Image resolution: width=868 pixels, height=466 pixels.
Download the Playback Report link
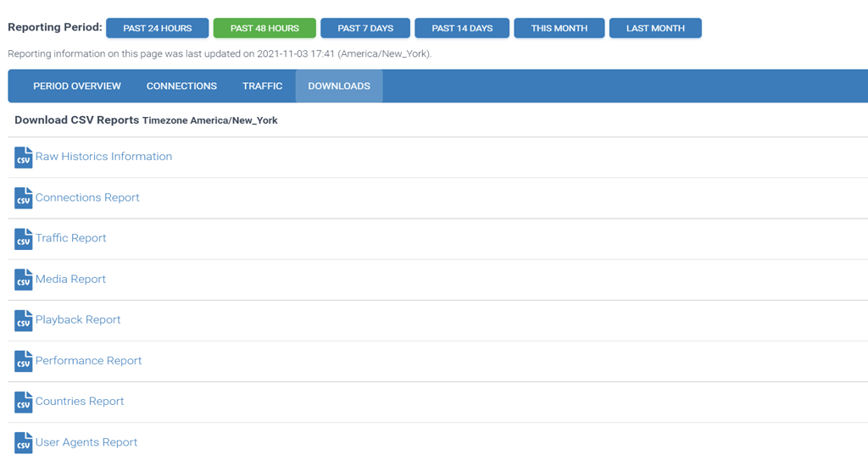pyautogui.click(x=78, y=320)
